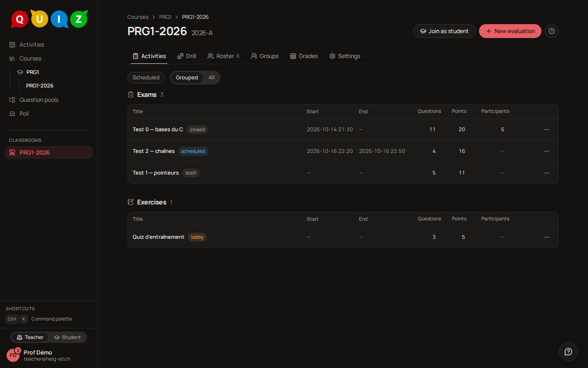
Task: Open the Groups tab
Action: (x=265, y=56)
